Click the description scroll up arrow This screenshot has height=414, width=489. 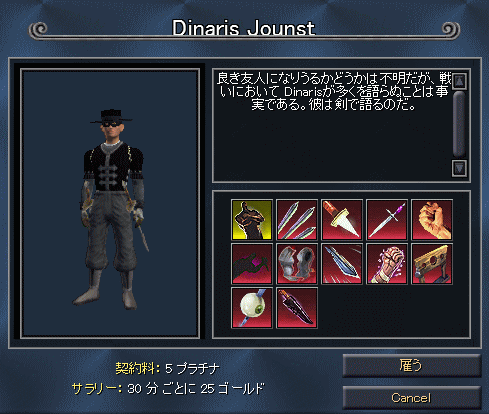(x=459, y=81)
